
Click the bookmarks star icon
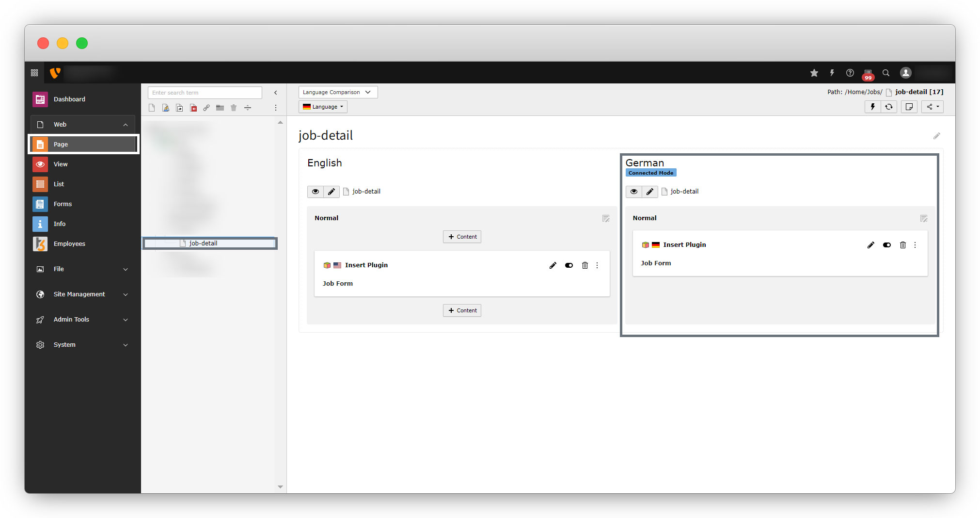pos(814,73)
